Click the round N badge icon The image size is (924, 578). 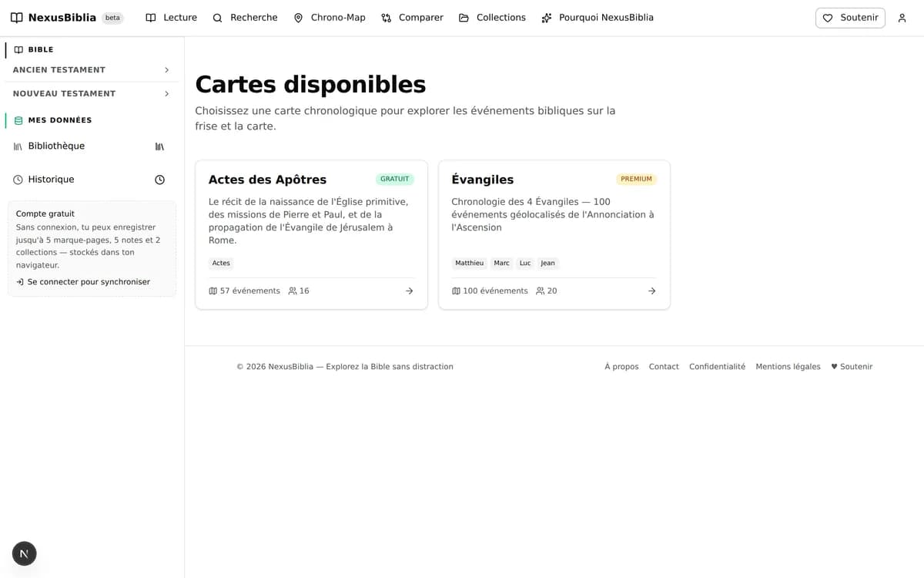(25, 553)
